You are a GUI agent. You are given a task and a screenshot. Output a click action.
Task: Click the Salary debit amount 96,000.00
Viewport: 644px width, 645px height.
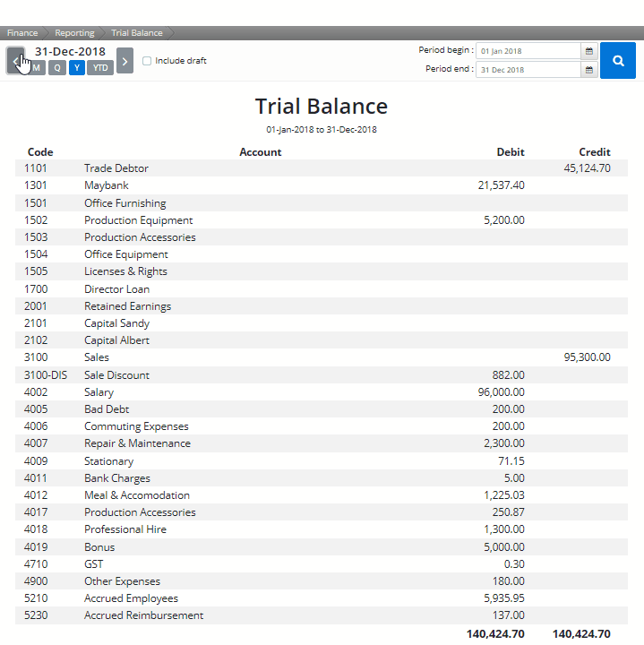(x=502, y=392)
